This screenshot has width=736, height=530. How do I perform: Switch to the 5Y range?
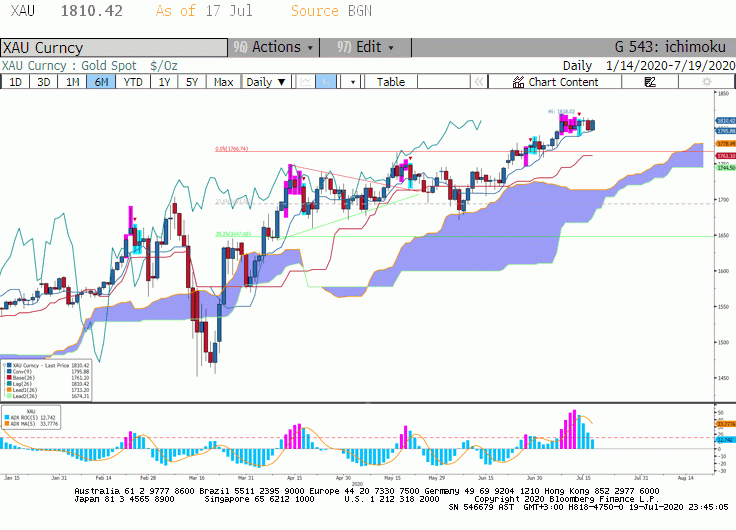pos(192,82)
